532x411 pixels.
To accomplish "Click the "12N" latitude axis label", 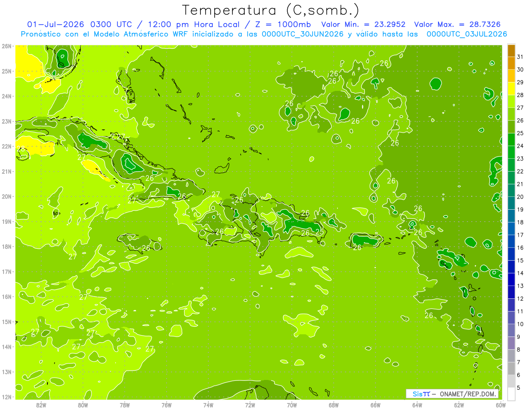I will 7,397.
